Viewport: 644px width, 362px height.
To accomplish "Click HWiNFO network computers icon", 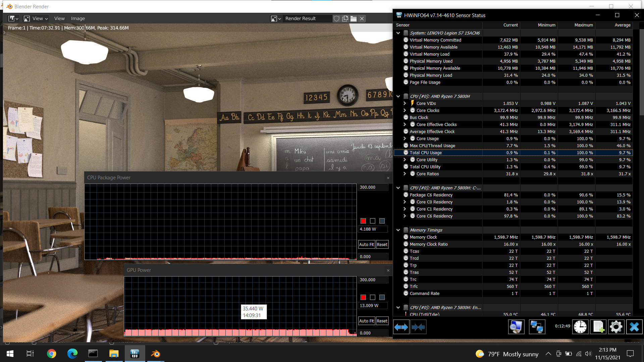I will tap(537, 327).
